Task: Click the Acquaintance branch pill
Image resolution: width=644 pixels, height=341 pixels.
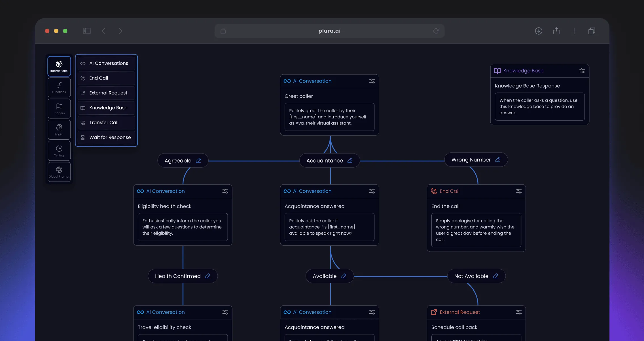Action: tap(330, 161)
